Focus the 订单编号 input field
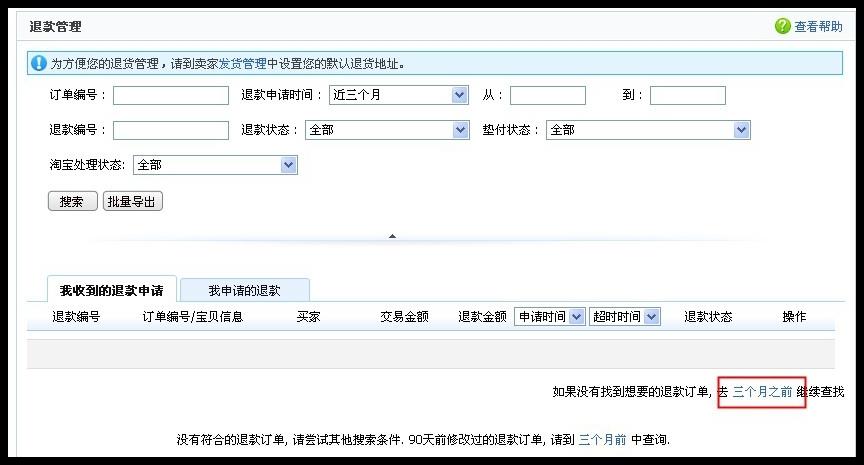Screen dimensions: 864x465 click(x=171, y=95)
